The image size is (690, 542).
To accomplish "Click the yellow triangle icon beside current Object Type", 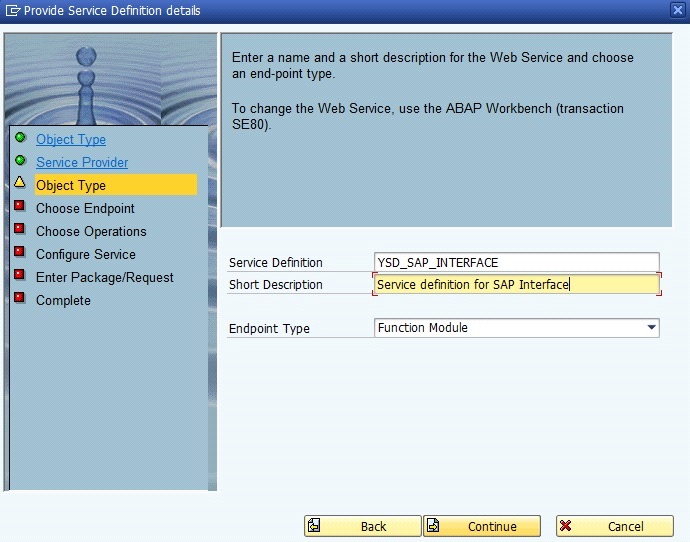I will [20, 183].
